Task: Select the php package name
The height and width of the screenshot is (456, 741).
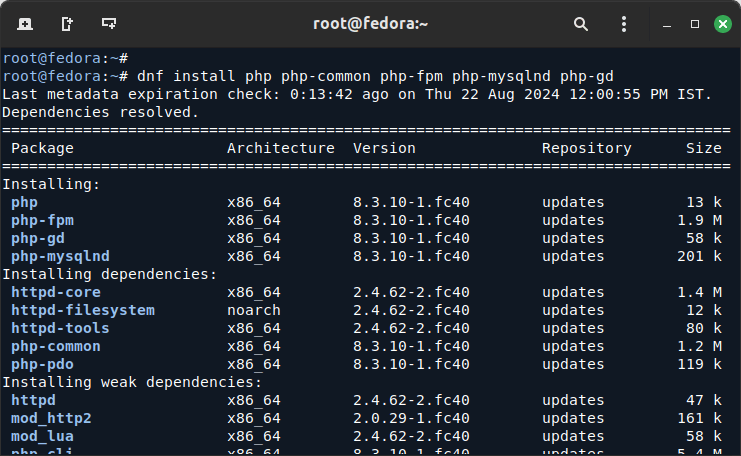Action: (24, 202)
